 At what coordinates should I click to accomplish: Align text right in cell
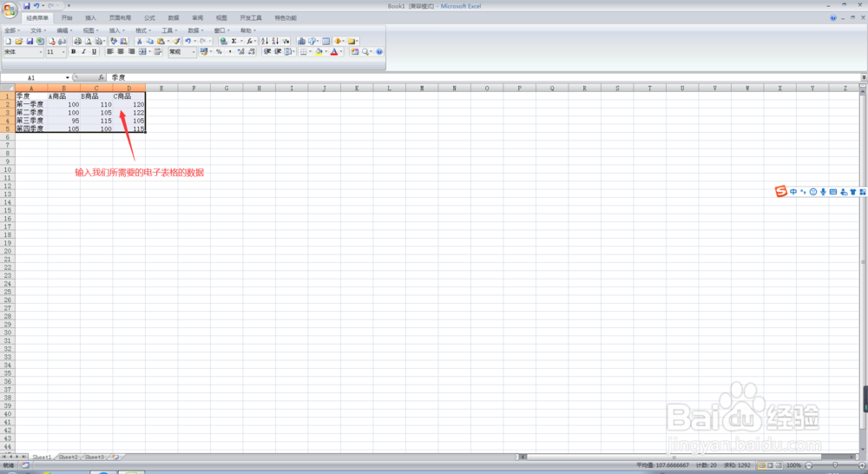click(131, 51)
